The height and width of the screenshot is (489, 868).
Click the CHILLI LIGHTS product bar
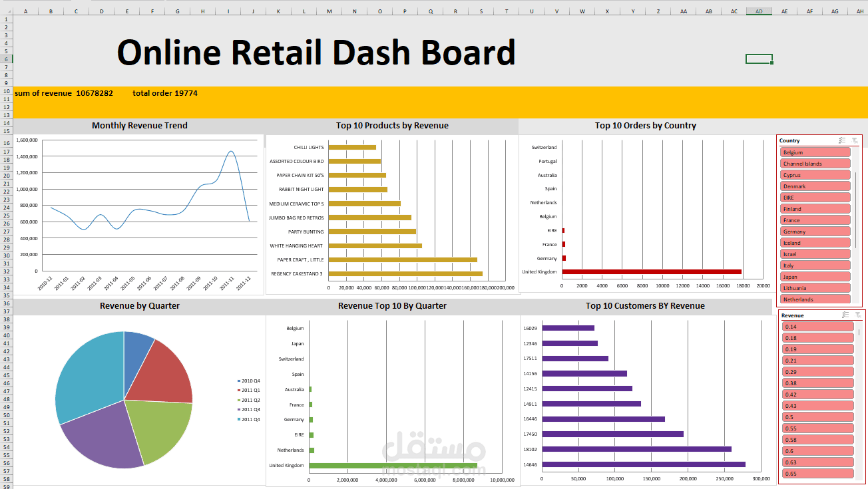(352, 147)
